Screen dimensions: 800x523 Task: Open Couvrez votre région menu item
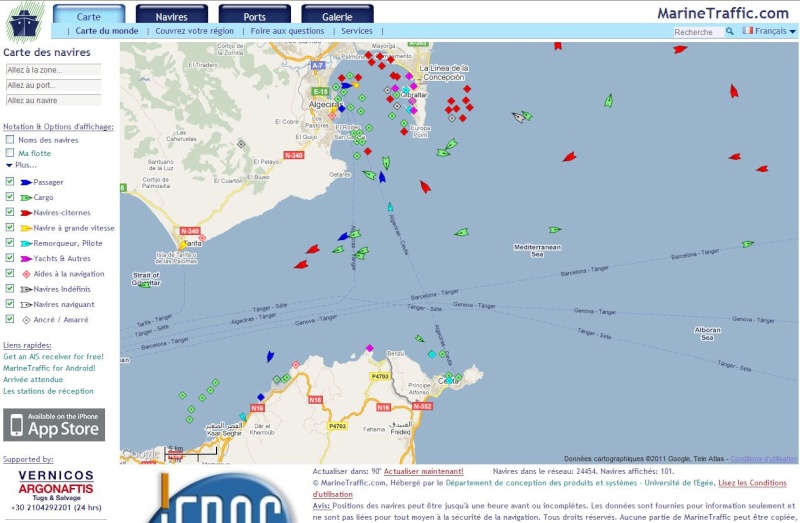tap(194, 31)
